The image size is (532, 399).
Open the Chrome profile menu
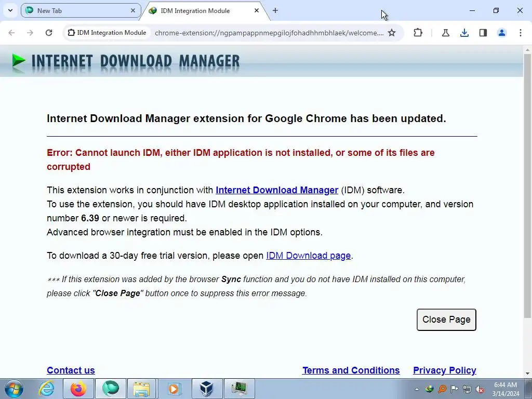502,33
